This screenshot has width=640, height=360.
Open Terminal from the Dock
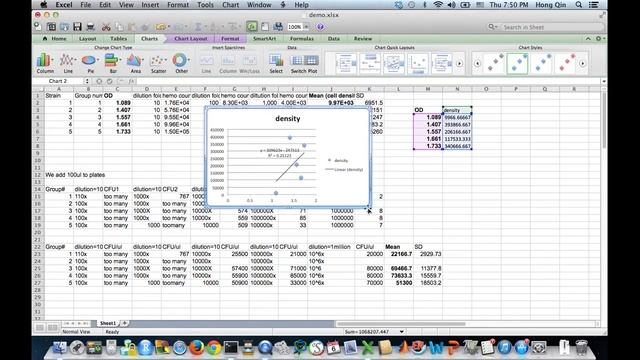point(231,348)
